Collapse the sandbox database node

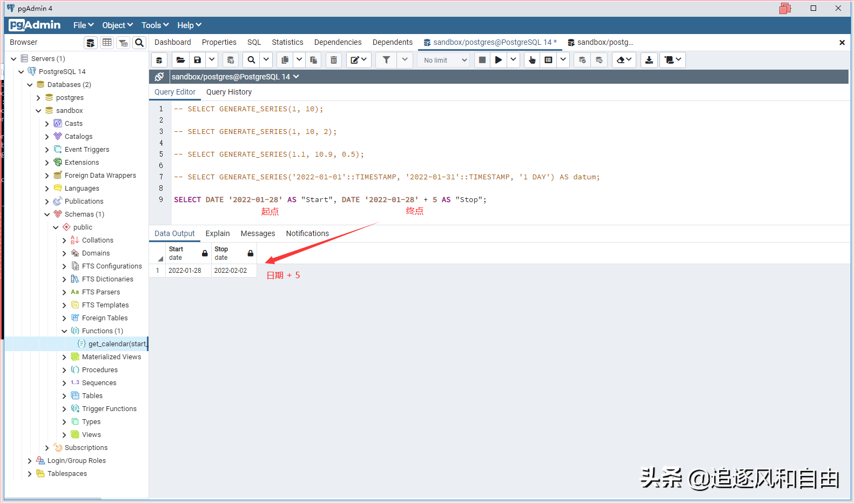coord(38,111)
